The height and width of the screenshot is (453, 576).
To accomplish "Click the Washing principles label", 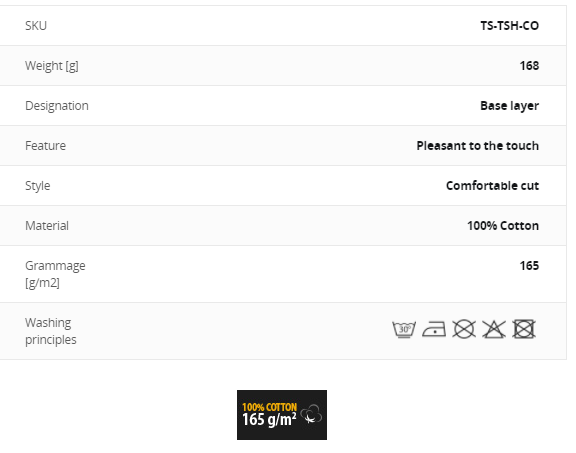I will (x=51, y=331).
